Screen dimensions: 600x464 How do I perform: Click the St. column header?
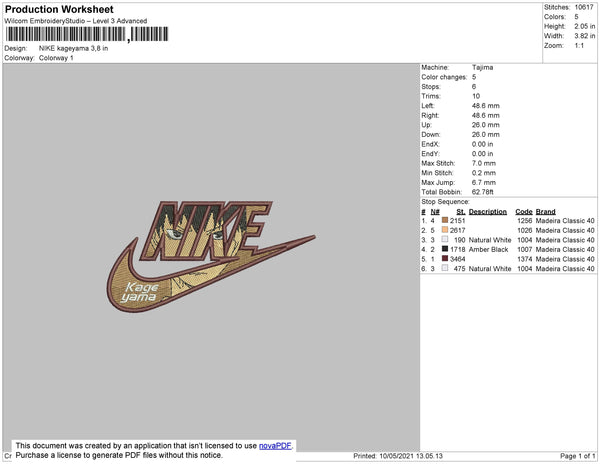click(460, 212)
